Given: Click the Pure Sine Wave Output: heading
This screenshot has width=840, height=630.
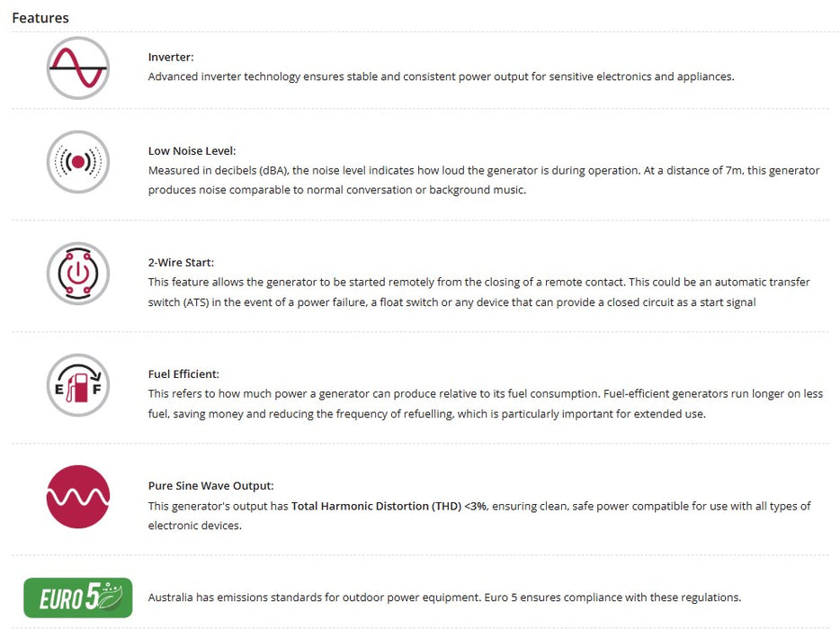Looking at the screenshot, I should click(x=210, y=485).
